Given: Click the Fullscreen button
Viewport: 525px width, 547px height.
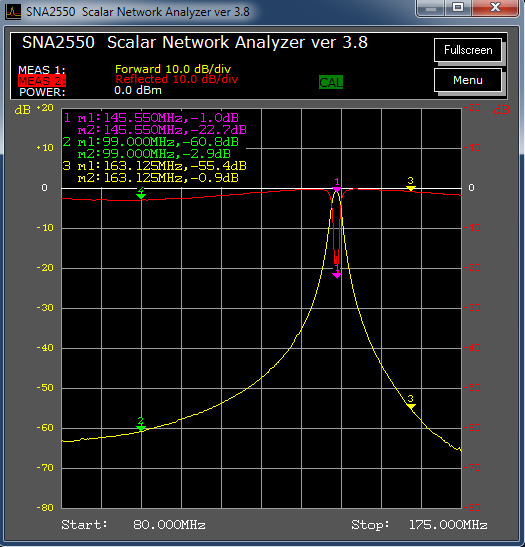Looking at the screenshot, I should 468,50.
